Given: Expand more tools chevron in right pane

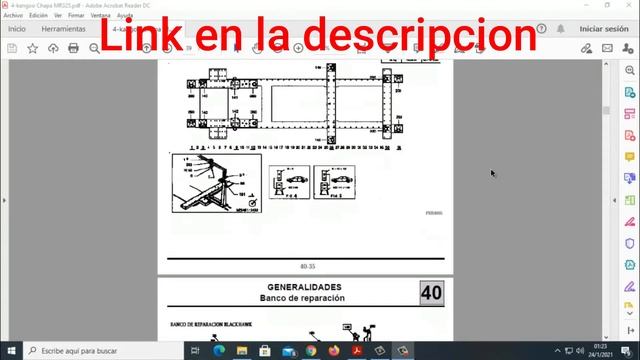Looking at the screenshot, I should coord(630,313).
